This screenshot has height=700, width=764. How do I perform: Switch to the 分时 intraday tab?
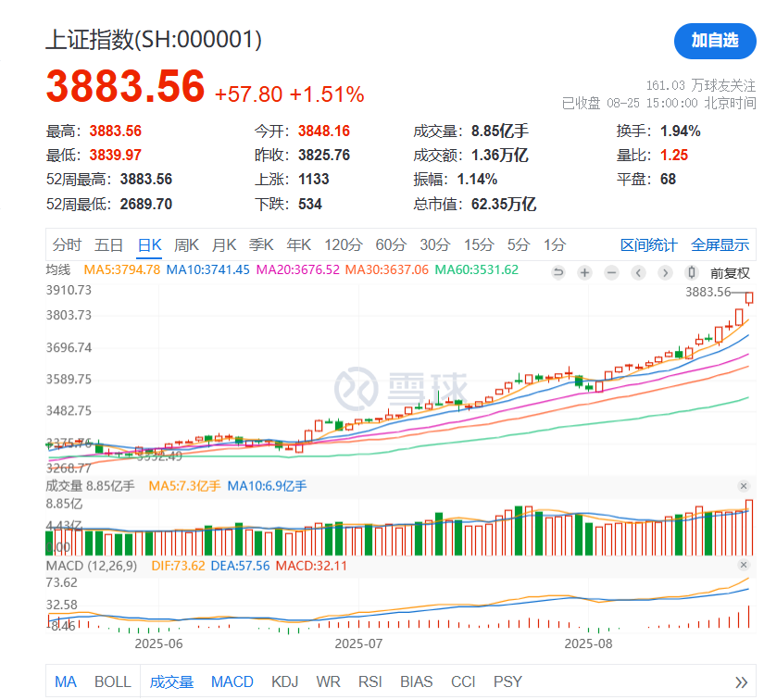point(67,245)
